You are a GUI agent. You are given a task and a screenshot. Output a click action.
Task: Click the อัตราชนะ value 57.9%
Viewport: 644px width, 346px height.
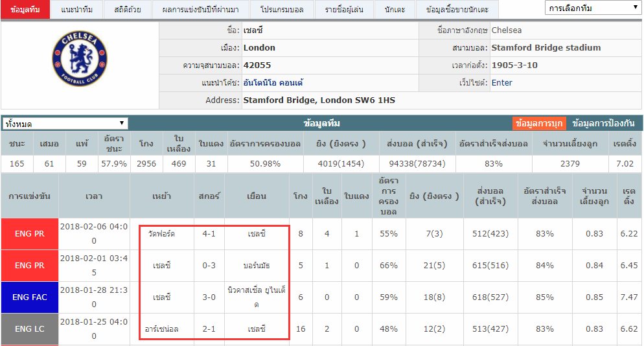(114, 163)
